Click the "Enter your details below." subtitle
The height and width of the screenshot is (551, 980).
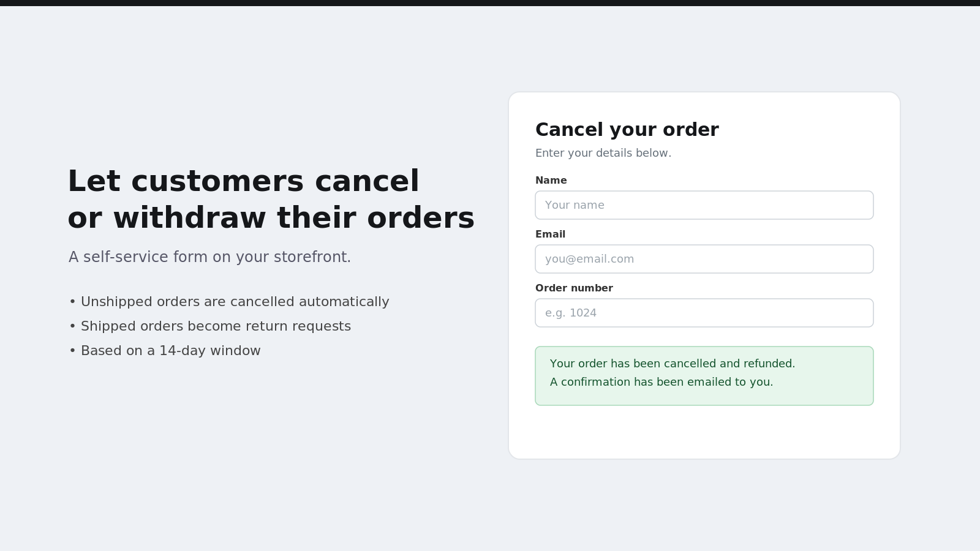[x=603, y=153]
